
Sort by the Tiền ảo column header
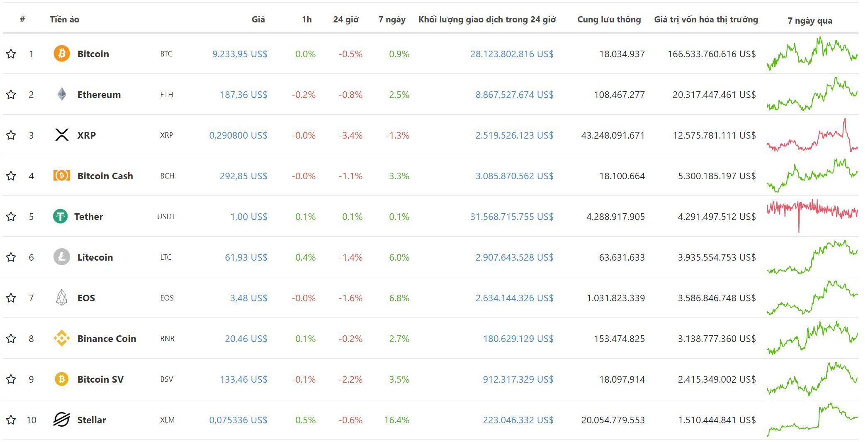[64, 19]
